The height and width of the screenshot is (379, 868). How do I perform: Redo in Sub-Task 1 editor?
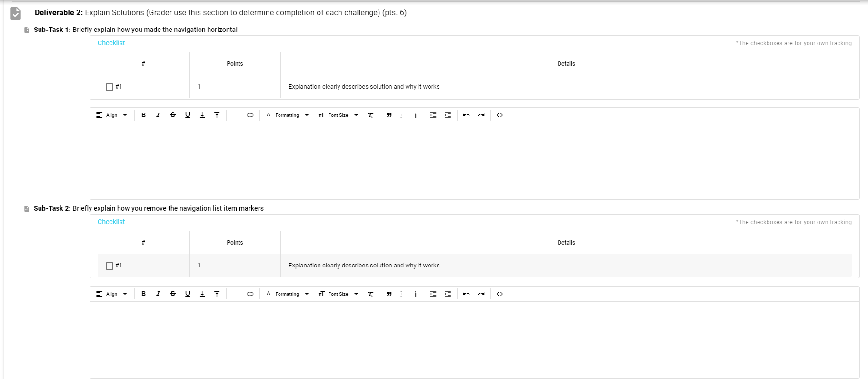[481, 115]
